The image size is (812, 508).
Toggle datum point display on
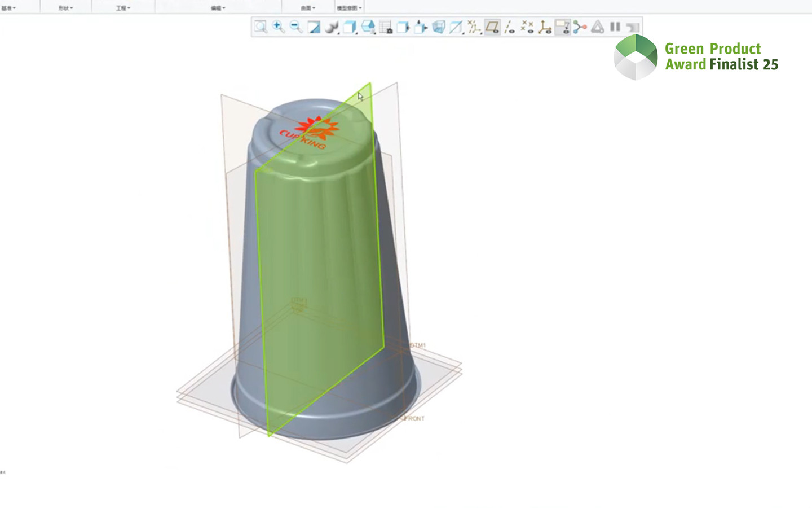pyautogui.click(x=528, y=27)
